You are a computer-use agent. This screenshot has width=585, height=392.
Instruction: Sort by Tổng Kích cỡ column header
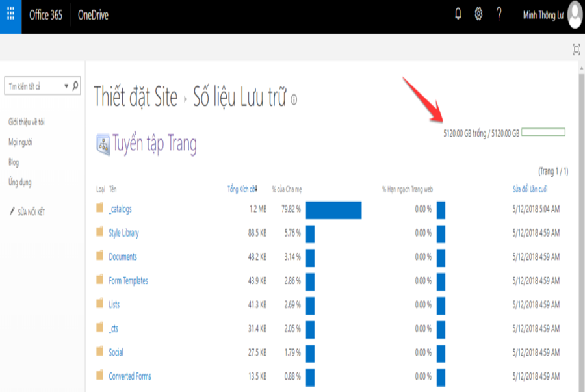click(x=241, y=189)
